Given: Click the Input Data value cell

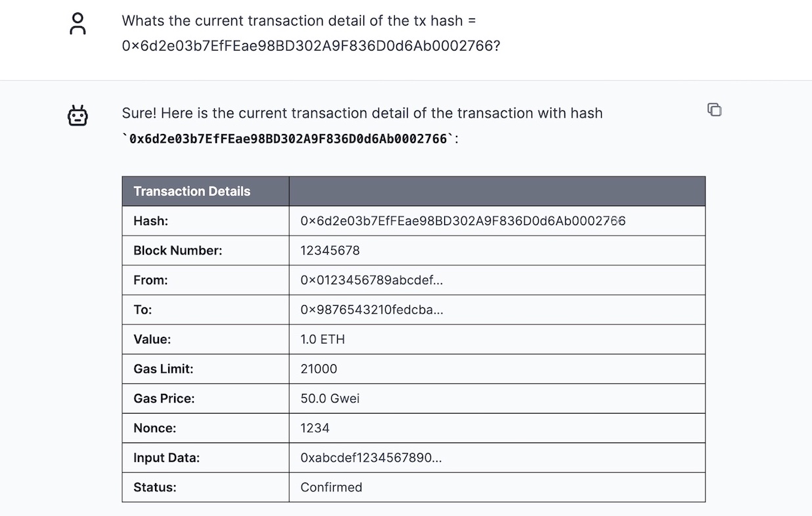Looking at the screenshot, I should coord(371,458).
